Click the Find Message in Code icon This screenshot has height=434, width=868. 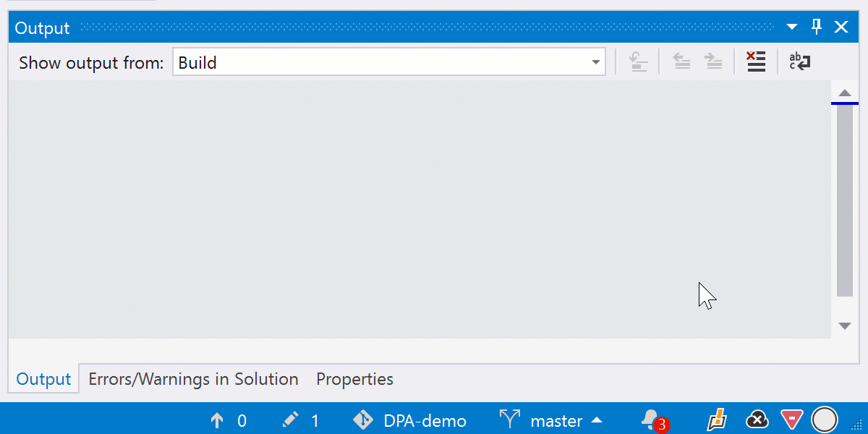tap(638, 62)
